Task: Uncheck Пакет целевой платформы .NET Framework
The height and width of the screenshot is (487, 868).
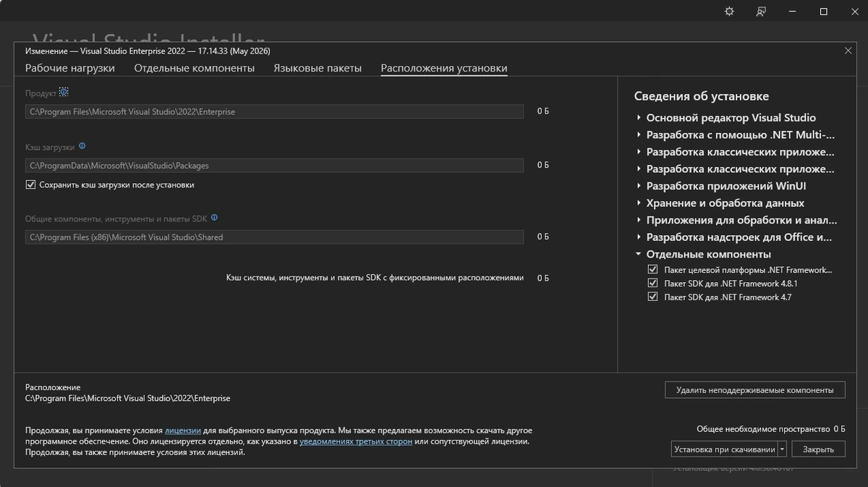Action: point(653,270)
